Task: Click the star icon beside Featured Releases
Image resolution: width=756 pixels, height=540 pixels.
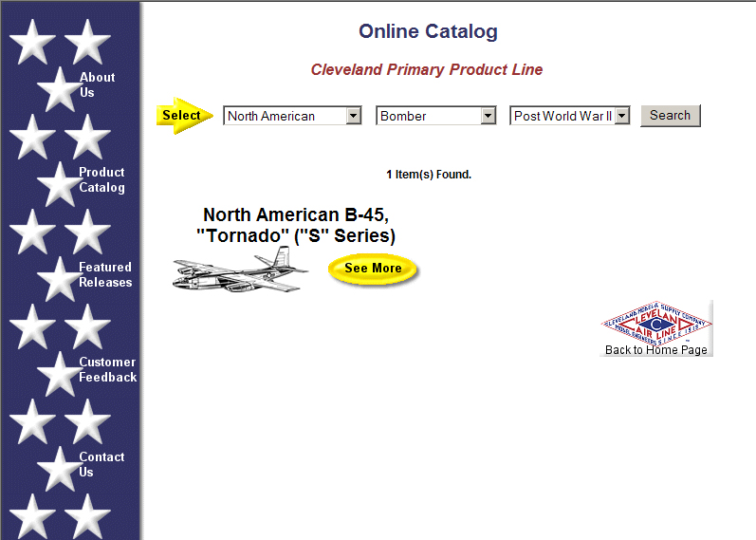Action: (x=57, y=279)
